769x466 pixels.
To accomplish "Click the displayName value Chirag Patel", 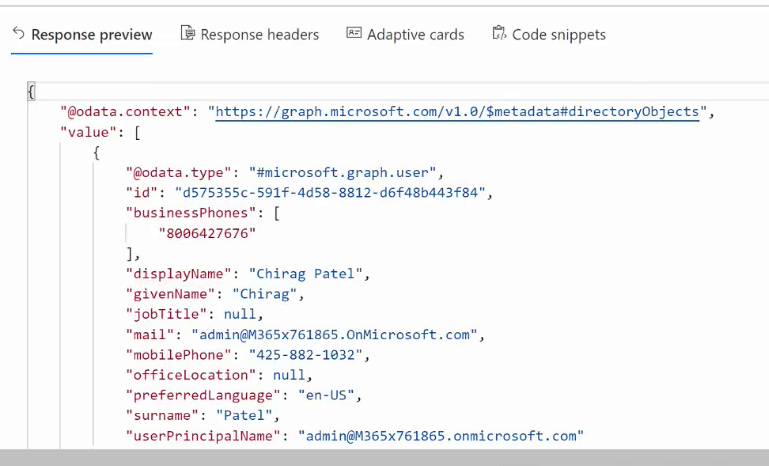I will click(x=306, y=274).
